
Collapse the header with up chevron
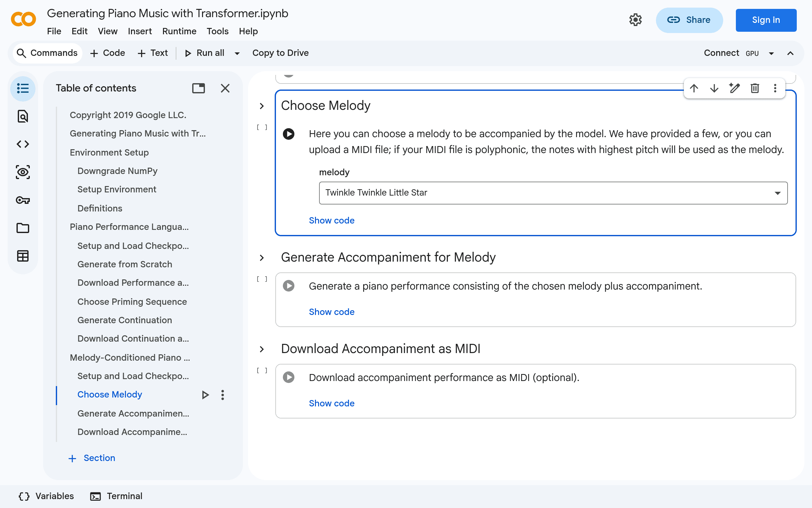coord(790,53)
